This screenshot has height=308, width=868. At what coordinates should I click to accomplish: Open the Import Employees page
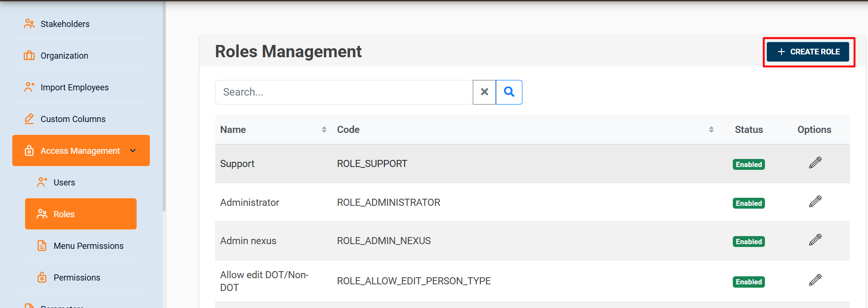pos(74,87)
